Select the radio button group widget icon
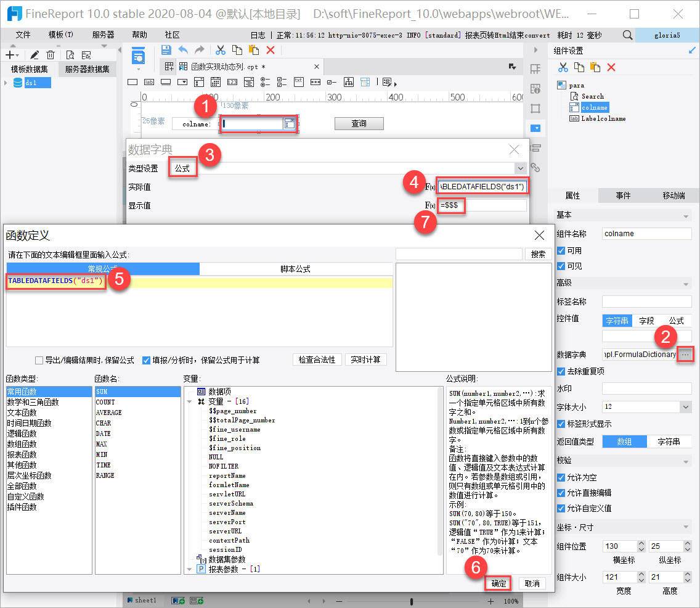The height and width of the screenshot is (608, 700). coord(265,82)
